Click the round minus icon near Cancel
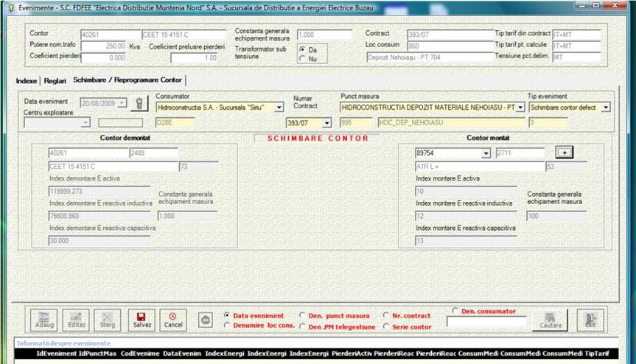Screen dimensions: 636x364 pos(206,320)
